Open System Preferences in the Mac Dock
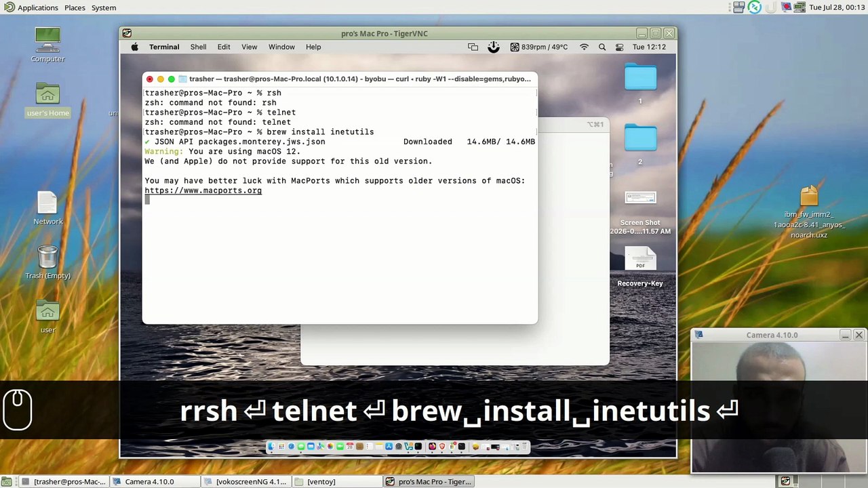 [x=398, y=447]
